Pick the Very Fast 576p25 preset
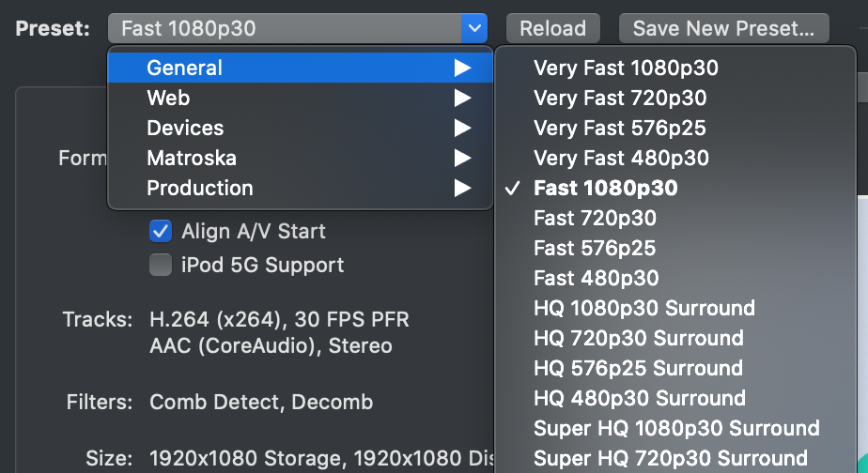The width and height of the screenshot is (868, 473). 675,128
